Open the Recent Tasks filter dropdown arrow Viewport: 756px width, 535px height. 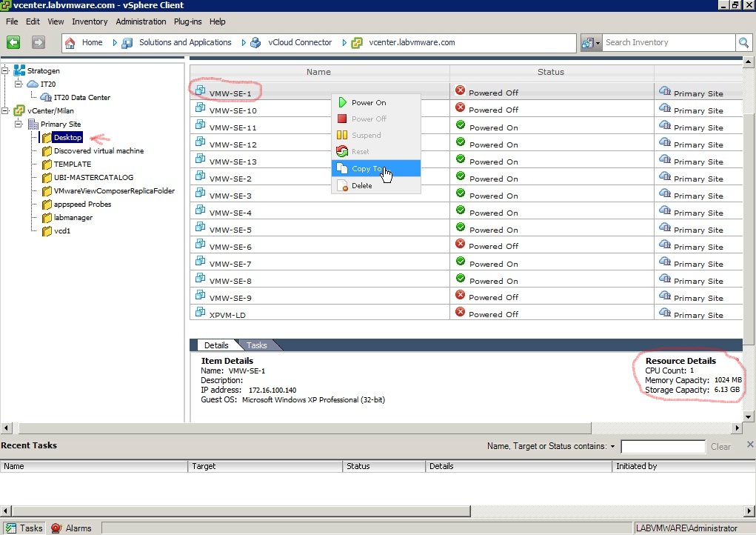[x=612, y=447]
